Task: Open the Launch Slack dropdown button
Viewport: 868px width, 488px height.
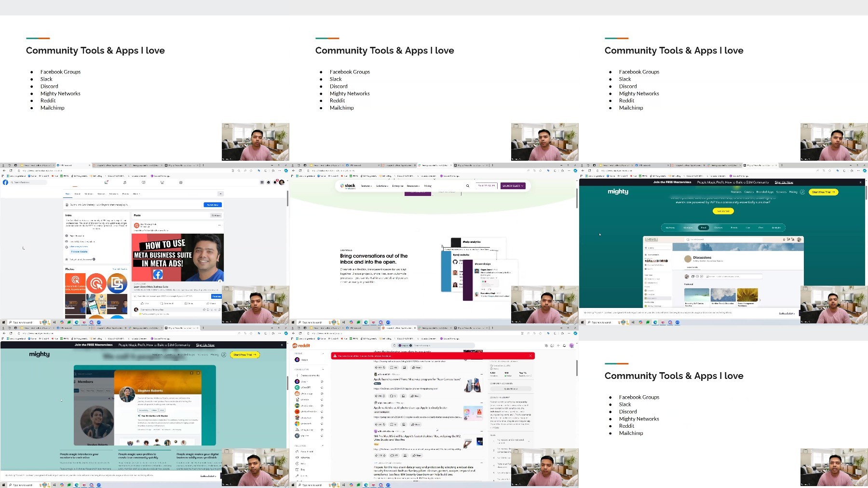Action: (x=513, y=186)
